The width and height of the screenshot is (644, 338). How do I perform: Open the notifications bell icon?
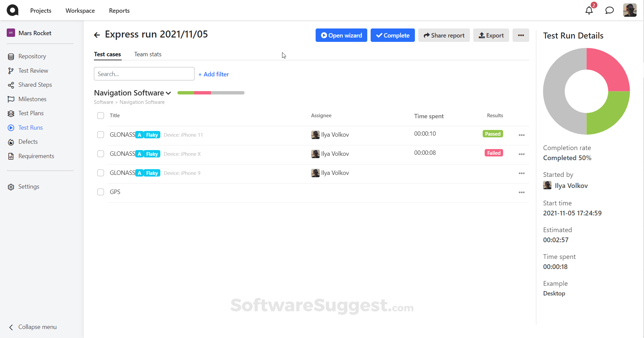[589, 10]
